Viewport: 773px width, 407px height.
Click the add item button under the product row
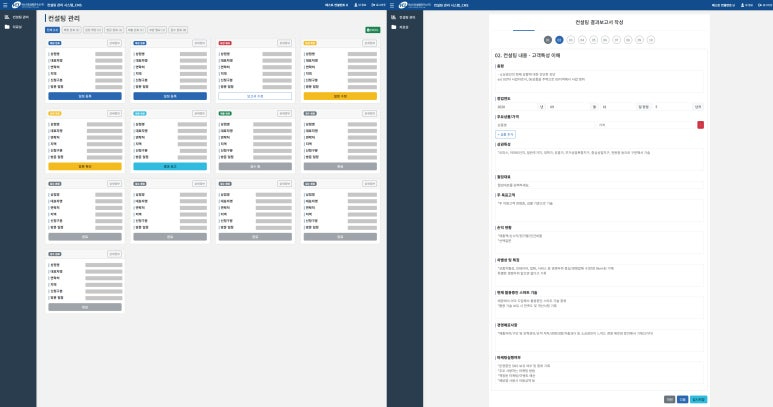[506, 134]
